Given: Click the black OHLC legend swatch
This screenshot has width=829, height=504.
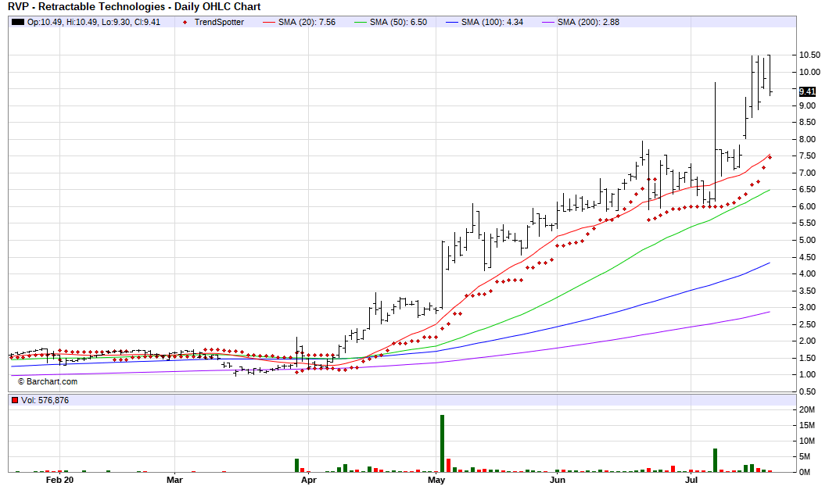Looking at the screenshot, I should coord(18,22).
